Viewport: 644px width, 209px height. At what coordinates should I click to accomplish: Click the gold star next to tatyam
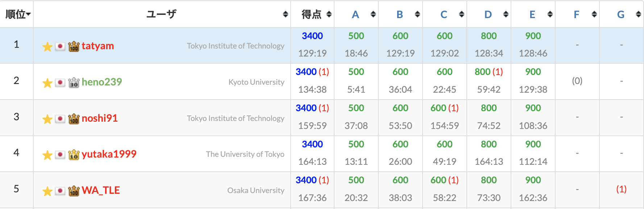(x=47, y=47)
